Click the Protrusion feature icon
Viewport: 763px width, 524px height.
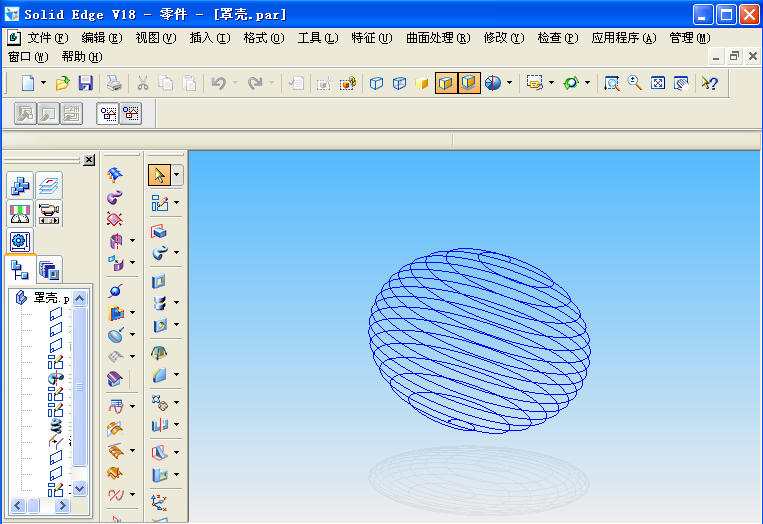tap(159, 232)
